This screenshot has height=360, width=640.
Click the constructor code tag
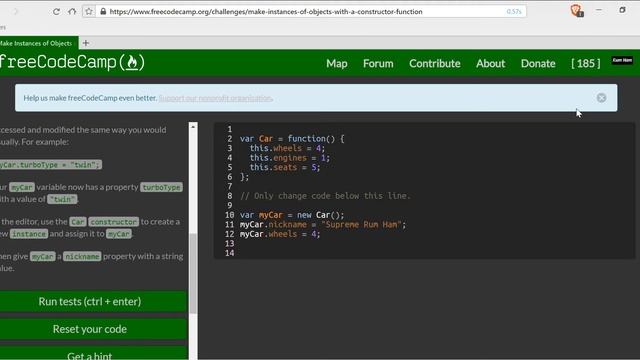[x=113, y=222]
